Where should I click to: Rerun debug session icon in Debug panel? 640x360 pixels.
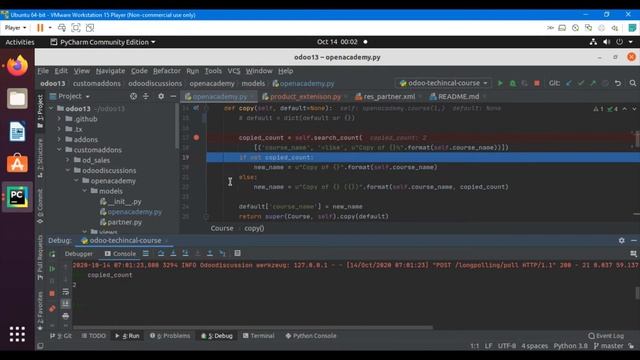coord(52,254)
